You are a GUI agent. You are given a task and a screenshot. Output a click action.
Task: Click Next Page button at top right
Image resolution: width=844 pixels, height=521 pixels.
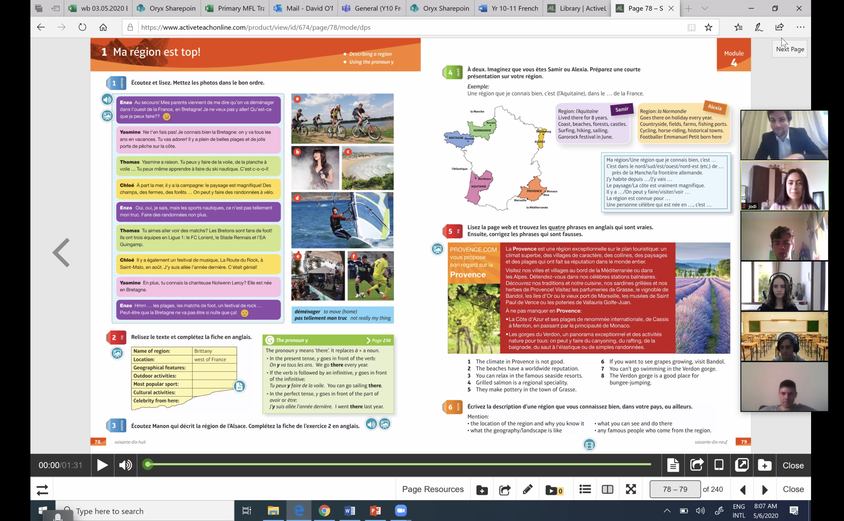click(x=790, y=49)
